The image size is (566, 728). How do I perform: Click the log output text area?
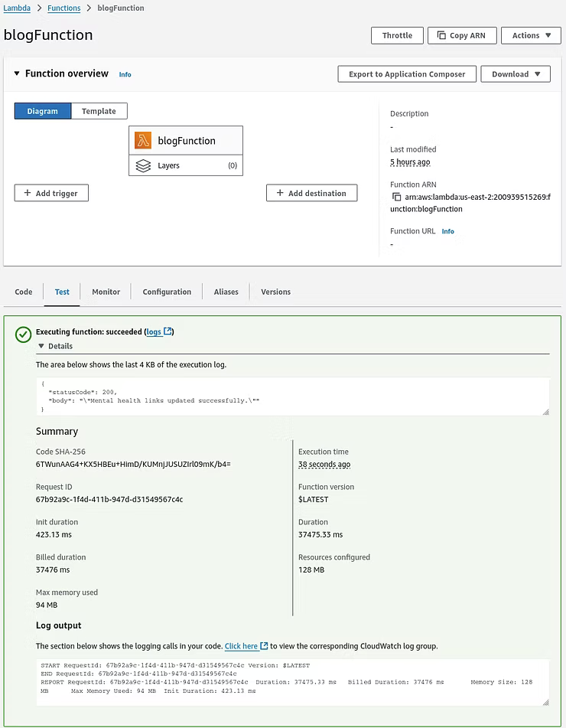[293, 682]
